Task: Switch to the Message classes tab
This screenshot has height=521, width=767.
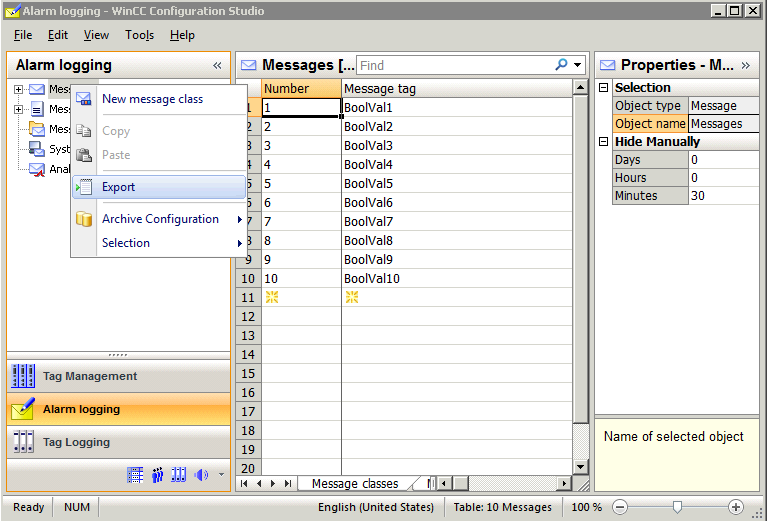Action: 354,484
